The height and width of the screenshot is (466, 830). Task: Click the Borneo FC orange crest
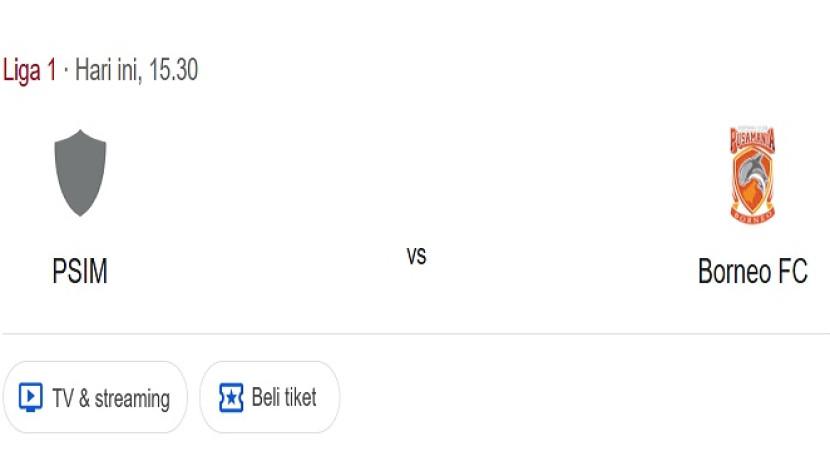click(752, 174)
